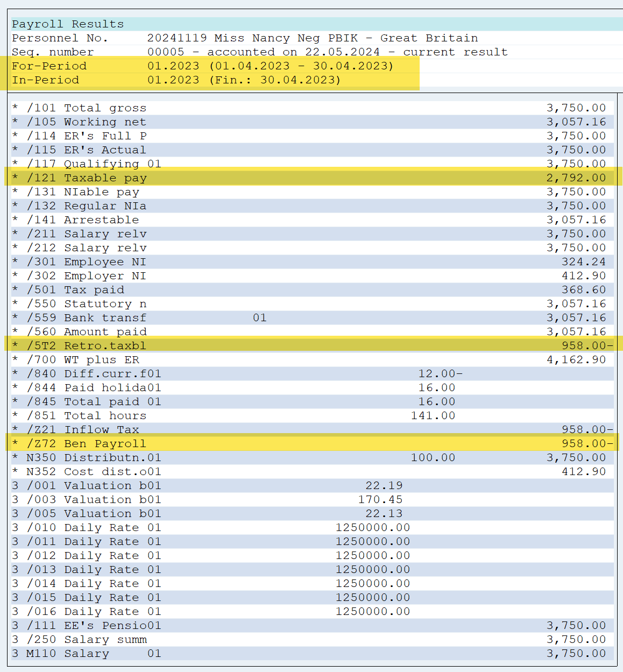
Task: Select the /015 Daily Rate row
Action: point(312,598)
